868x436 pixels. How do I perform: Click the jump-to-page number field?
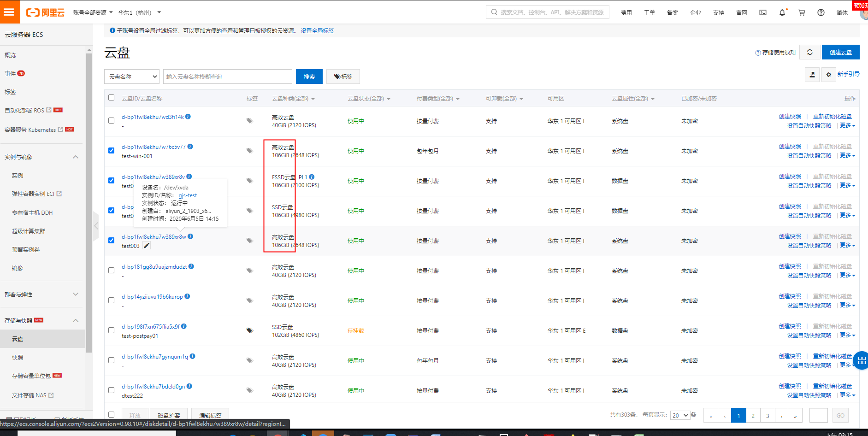click(x=819, y=415)
